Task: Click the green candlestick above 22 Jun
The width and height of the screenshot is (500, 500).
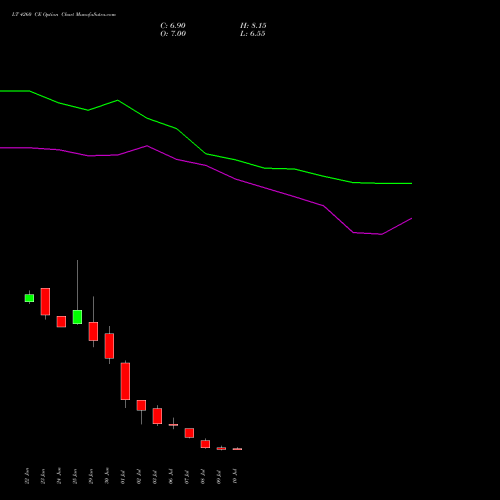Action: pyautogui.click(x=29, y=298)
